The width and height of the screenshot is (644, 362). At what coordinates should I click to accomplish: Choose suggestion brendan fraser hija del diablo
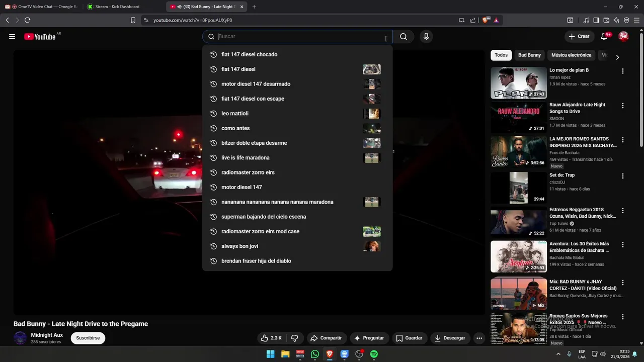pos(297,261)
